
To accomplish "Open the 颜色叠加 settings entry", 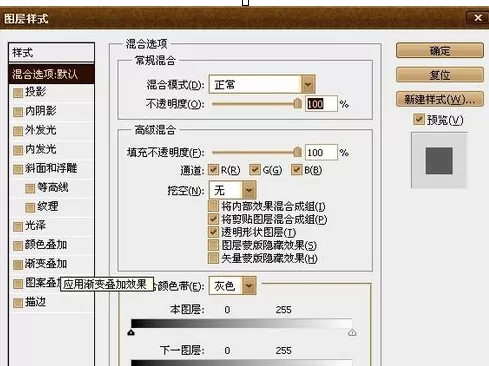I will click(46, 244).
